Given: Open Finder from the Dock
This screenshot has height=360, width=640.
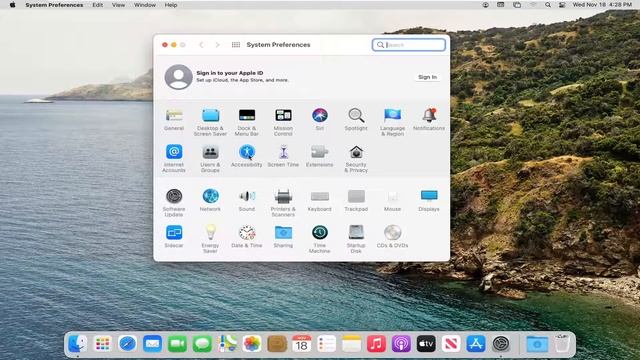Looking at the screenshot, I should click(x=77, y=344).
